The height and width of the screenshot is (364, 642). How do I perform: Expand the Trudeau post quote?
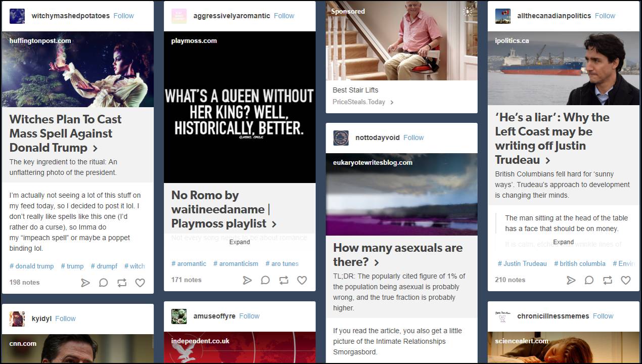563,242
